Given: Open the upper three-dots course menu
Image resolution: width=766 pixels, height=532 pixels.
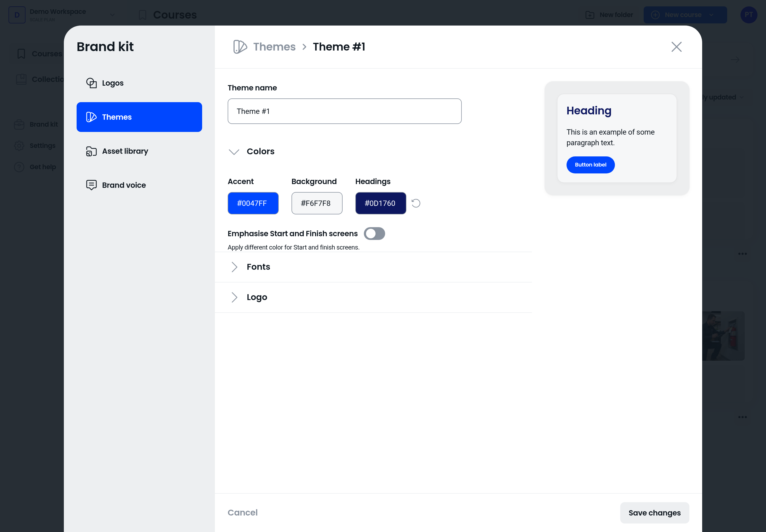Looking at the screenshot, I should tap(742, 254).
